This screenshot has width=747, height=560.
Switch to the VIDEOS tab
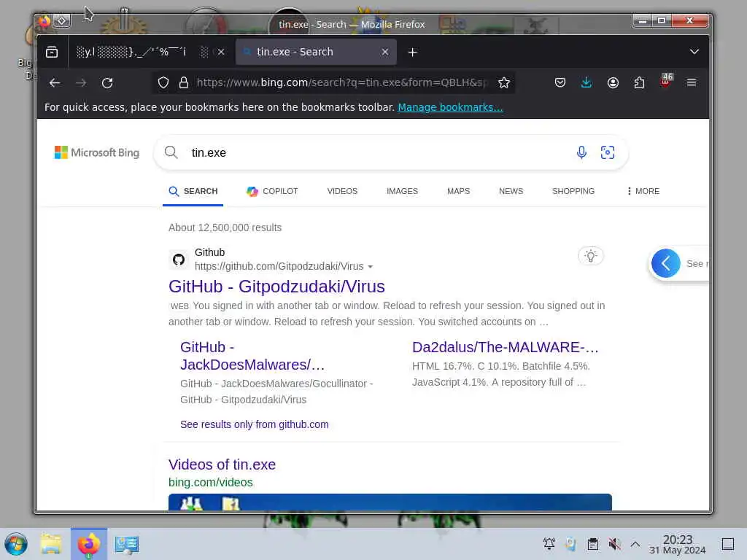342,192
